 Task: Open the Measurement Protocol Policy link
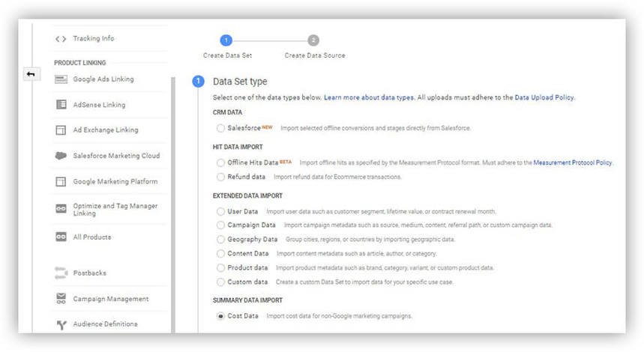tap(573, 163)
